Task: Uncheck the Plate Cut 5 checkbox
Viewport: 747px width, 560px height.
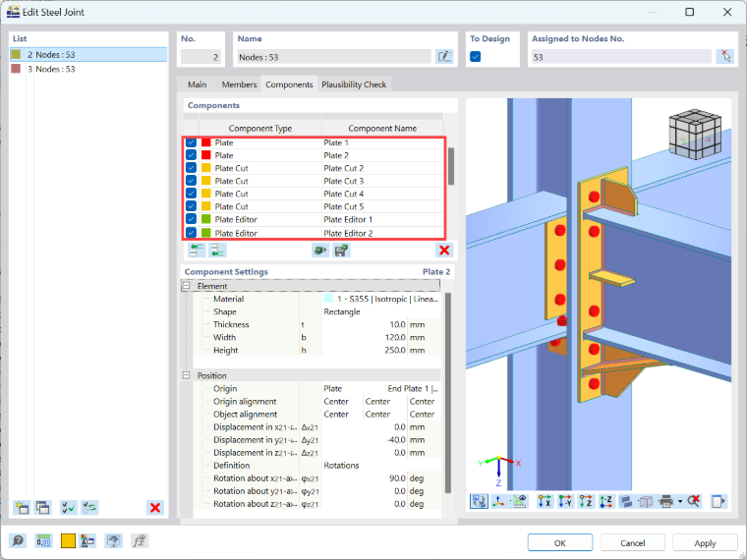Action: pyautogui.click(x=191, y=206)
